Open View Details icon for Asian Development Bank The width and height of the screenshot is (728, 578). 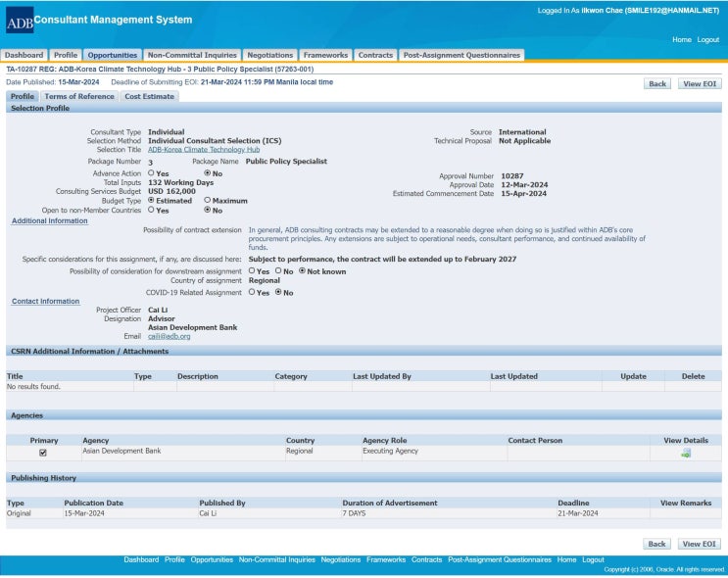point(686,453)
